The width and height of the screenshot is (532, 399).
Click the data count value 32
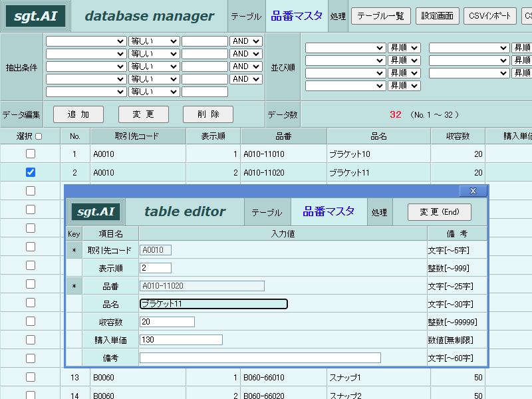click(396, 114)
